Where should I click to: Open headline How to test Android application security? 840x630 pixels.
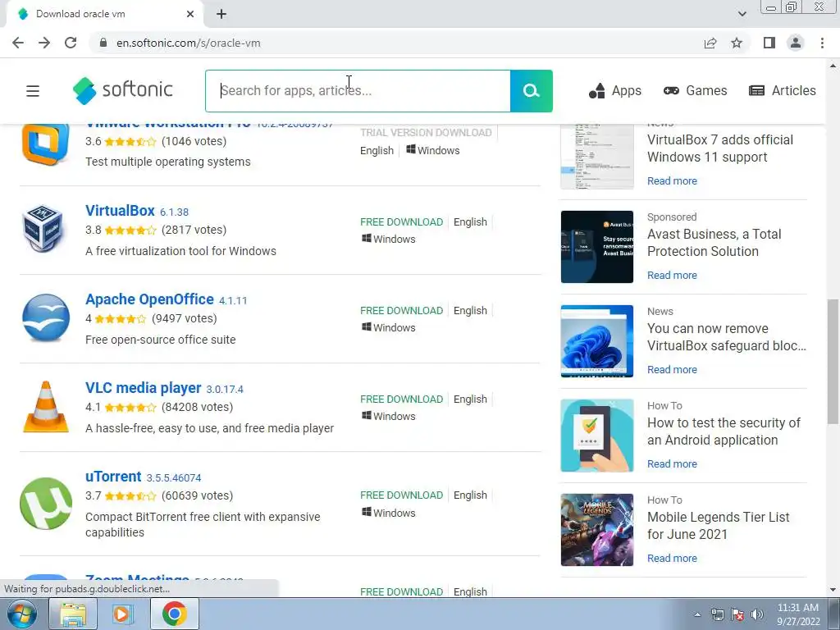pos(724,431)
